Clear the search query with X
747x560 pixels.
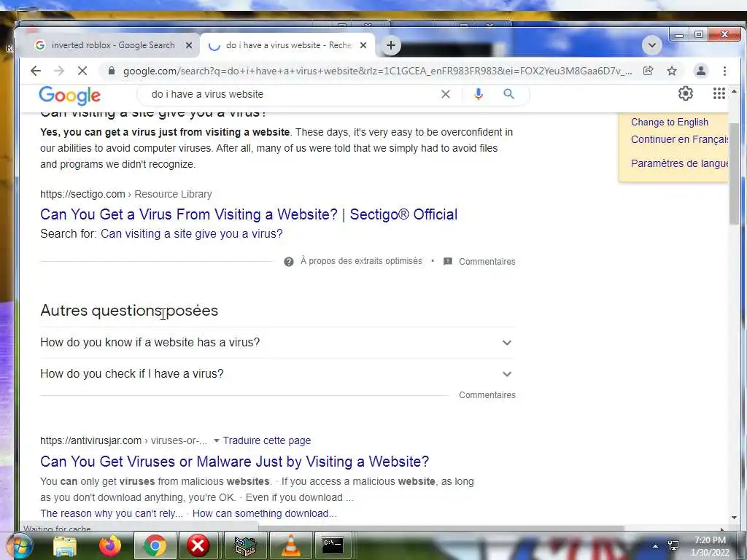pos(446,94)
